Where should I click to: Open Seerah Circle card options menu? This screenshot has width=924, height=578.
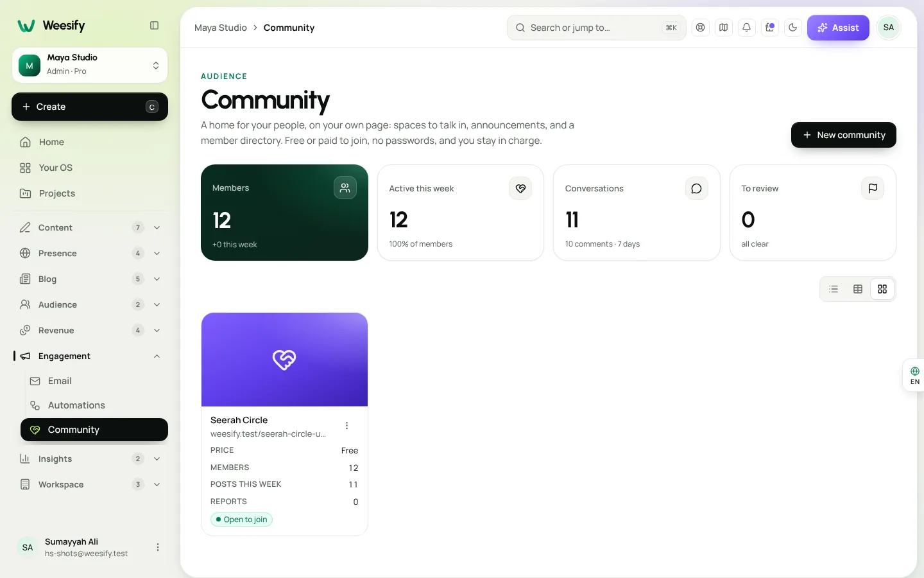coord(346,426)
